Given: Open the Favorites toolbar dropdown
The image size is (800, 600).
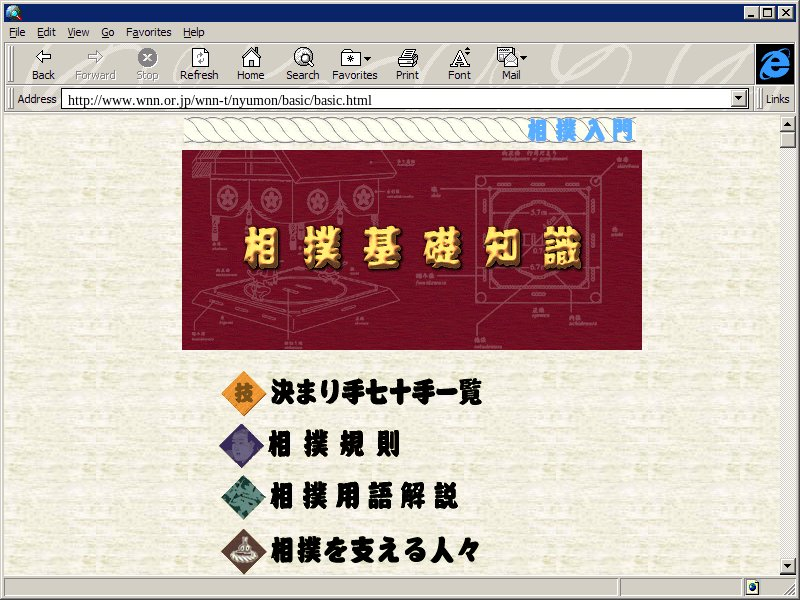Looking at the screenshot, I should (367, 58).
